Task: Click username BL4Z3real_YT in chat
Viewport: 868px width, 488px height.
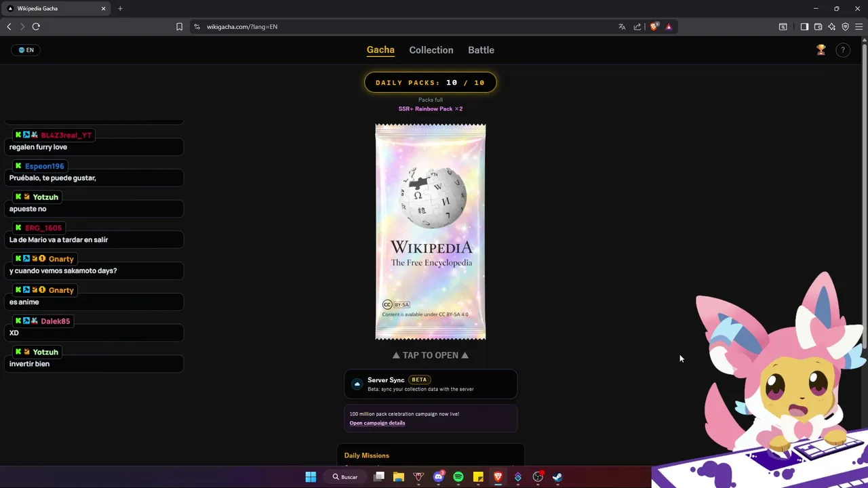Action: pyautogui.click(x=66, y=135)
